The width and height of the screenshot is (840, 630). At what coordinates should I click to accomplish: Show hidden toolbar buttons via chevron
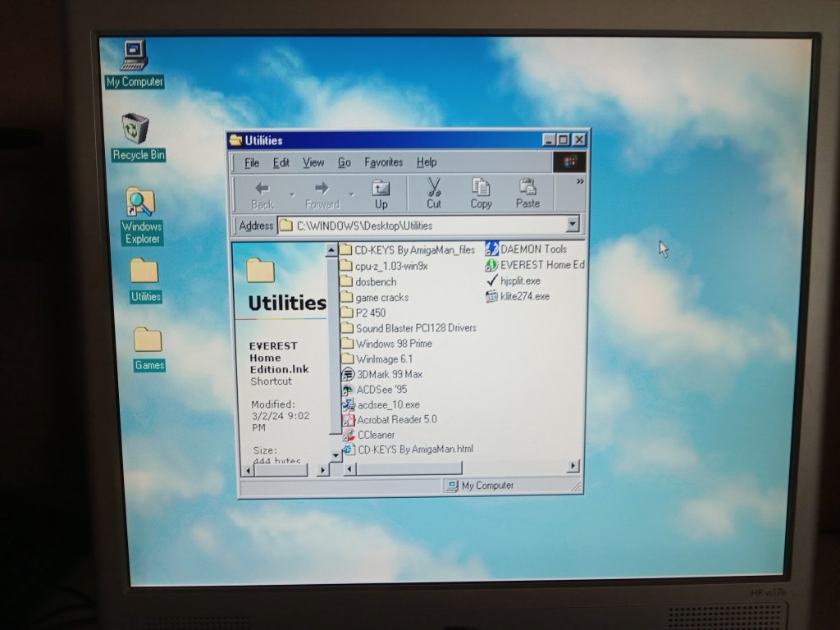pos(580,181)
